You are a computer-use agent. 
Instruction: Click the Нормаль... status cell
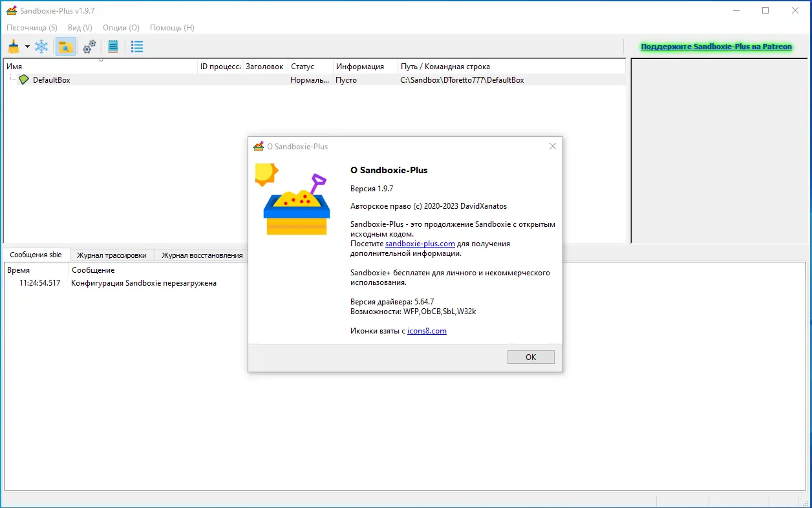point(310,80)
